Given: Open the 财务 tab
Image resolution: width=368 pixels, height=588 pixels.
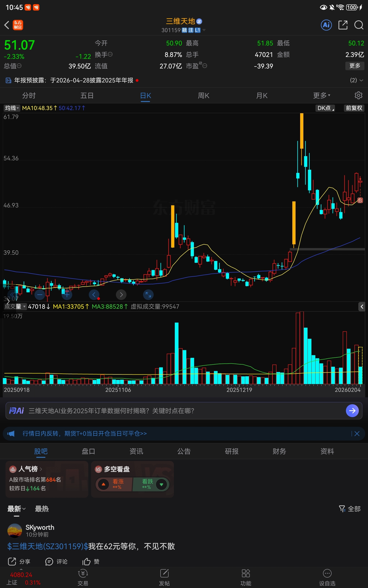Looking at the screenshot, I should point(279,451).
